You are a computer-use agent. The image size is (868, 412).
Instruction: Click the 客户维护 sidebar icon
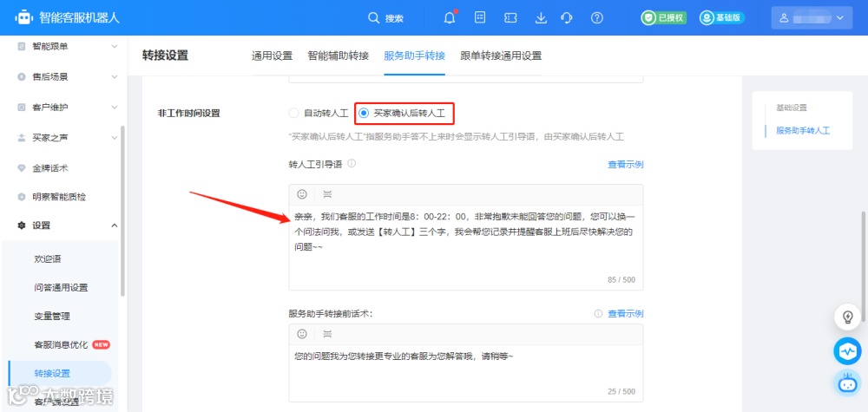[x=22, y=107]
